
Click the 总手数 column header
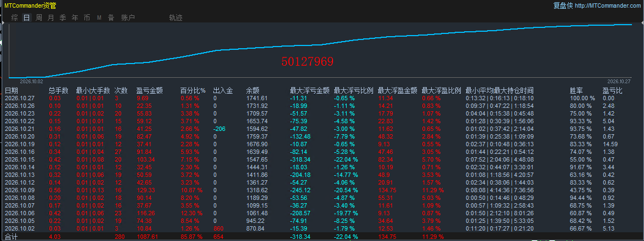58,90
